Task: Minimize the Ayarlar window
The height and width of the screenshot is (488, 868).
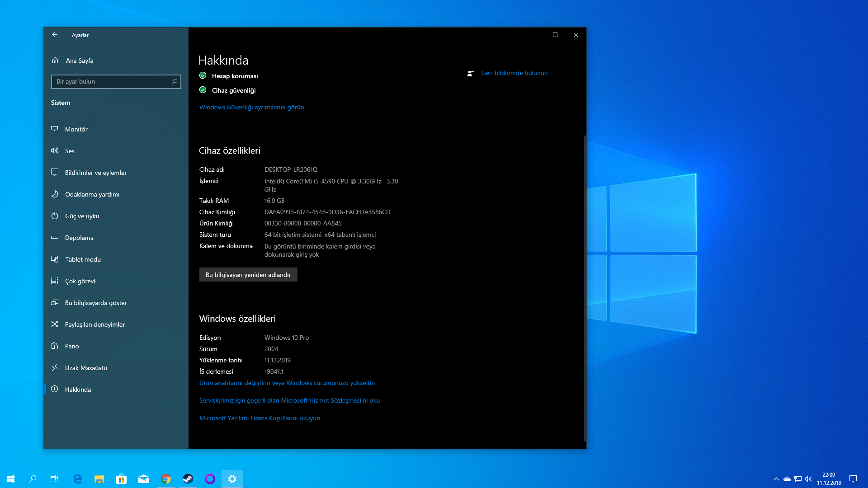Action: [x=534, y=35]
